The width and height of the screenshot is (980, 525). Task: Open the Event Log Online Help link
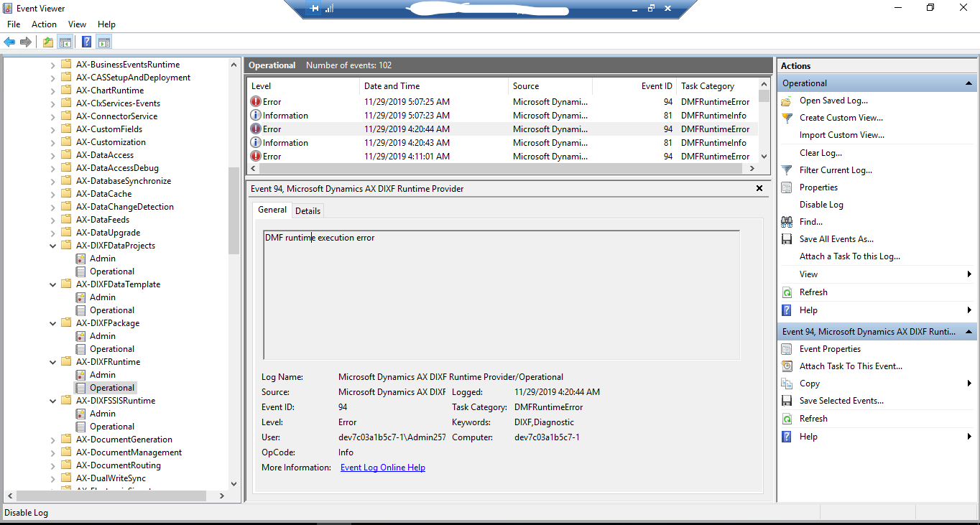click(383, 468)
